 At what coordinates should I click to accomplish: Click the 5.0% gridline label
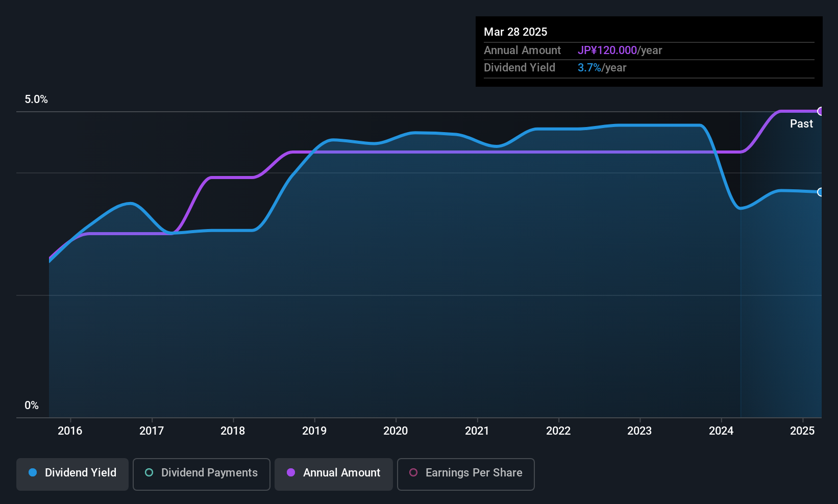(x=36, y=99)
